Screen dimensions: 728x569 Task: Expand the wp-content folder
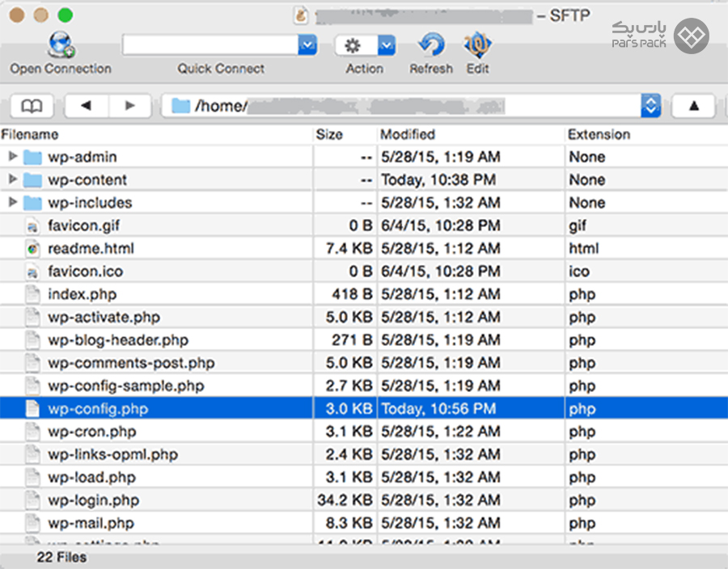13,179
